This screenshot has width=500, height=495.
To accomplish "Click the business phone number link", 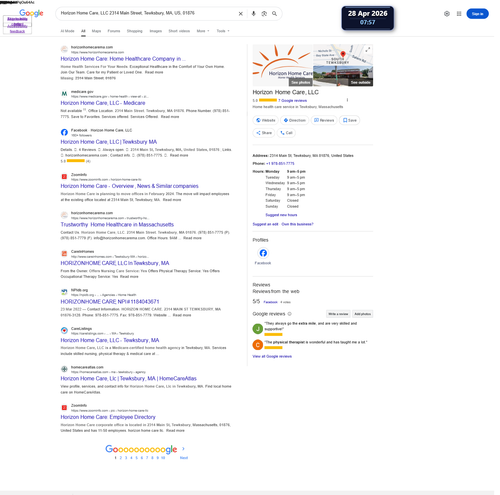I will 280,163.
